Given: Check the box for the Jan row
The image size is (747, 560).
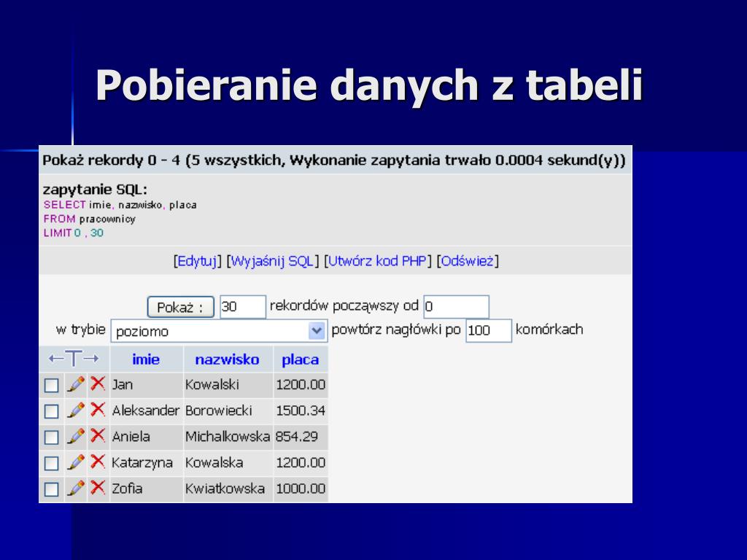Looking at the screenshot, I should click(52, 385).
